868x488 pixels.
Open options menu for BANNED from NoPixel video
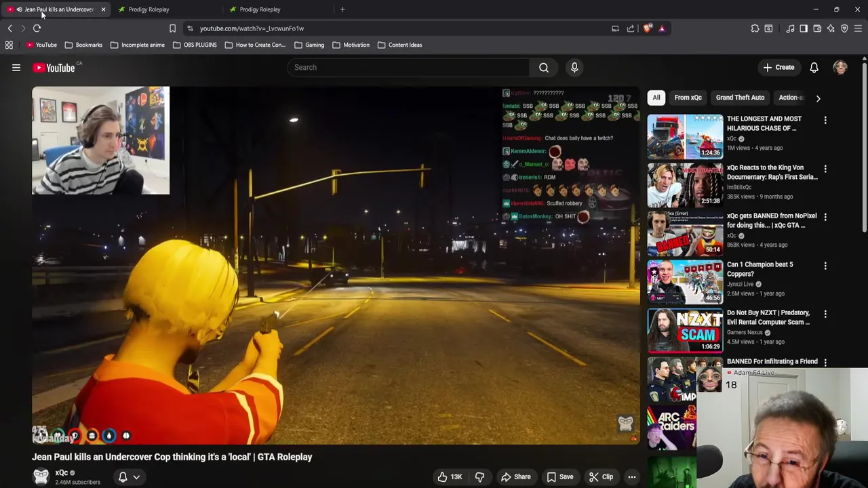click(x=825, y=217)
